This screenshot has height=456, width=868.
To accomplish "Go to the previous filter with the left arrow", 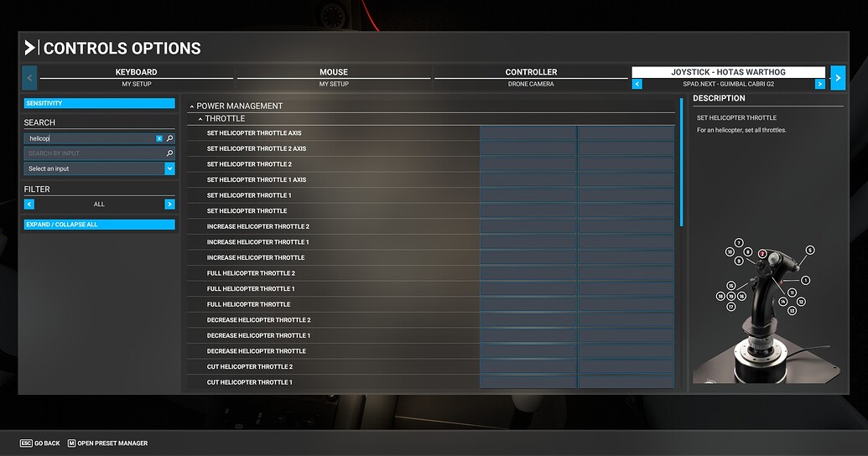I will click(29, 204).
